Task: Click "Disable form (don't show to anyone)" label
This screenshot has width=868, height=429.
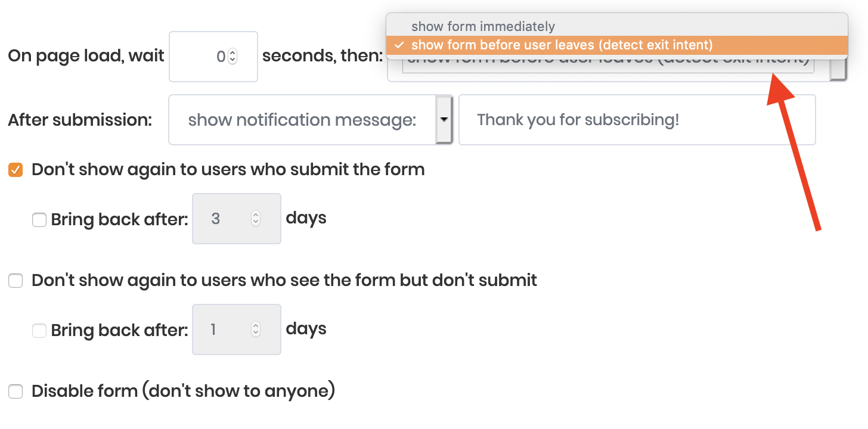Action: pyautogui.click(x=183, y=391)
